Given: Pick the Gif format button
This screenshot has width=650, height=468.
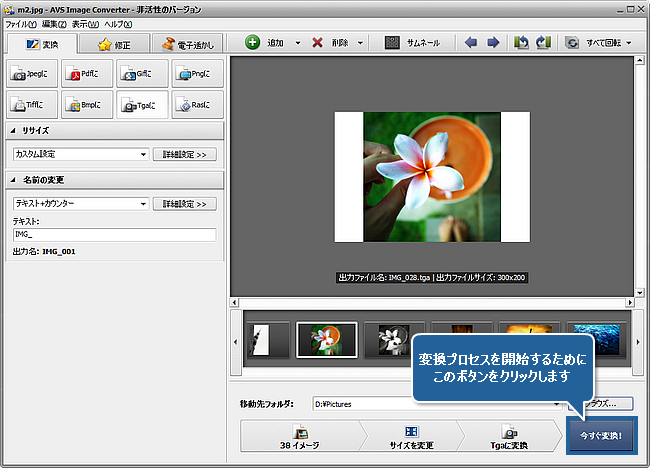Looking at the screenshot, I should point(142,73).
